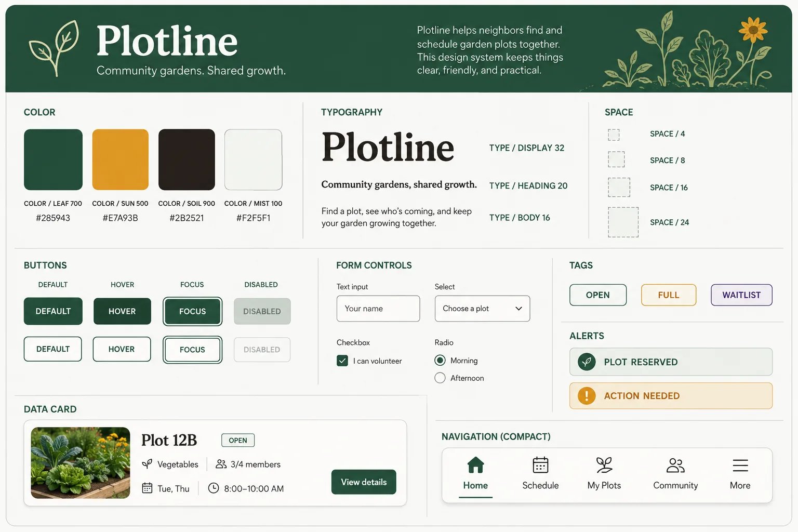Image resolution: width=798 pixels, height=532 pixels.
Task: Click the PLOT RESERVED alert text
Action: pos(641,362)
